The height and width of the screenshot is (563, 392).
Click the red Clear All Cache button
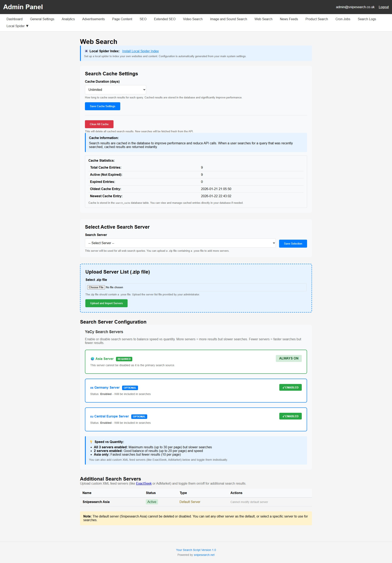coord(99,124)
